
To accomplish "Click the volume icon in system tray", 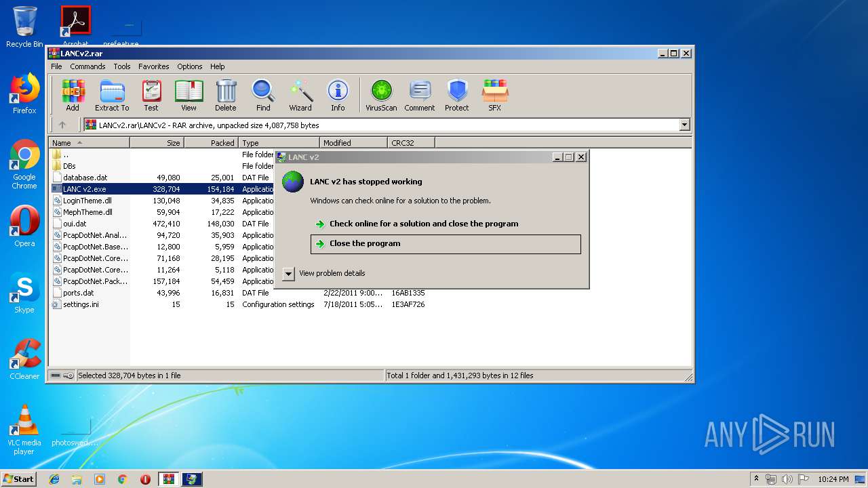I will pyautogui.click(x=786, y=479).
